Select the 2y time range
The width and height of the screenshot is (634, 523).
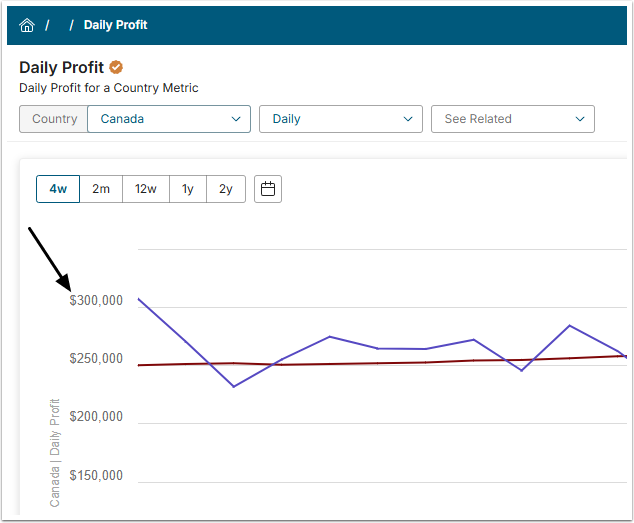226,189
